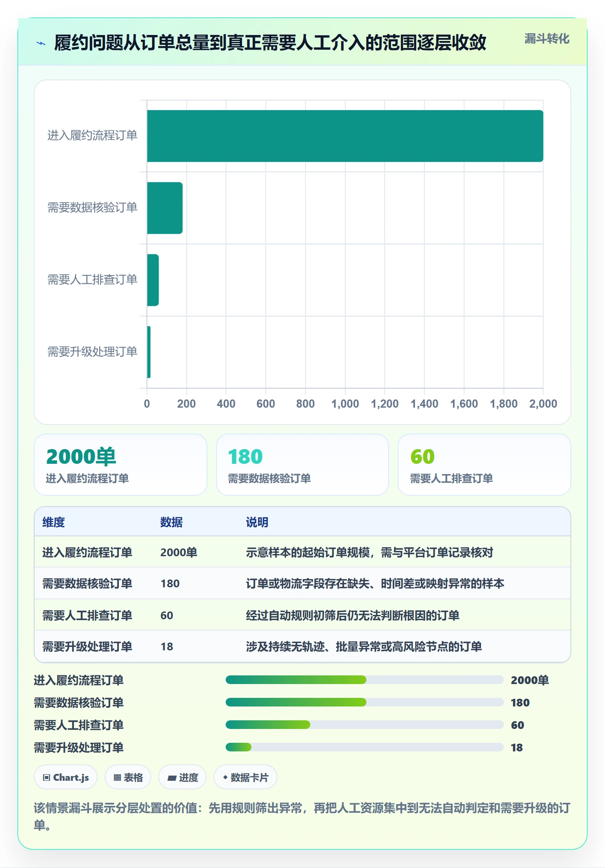The height and width of the screenshot is (868, 605).
Task: Click the progress bar for 需要人工排查订单
Action: 364,725
